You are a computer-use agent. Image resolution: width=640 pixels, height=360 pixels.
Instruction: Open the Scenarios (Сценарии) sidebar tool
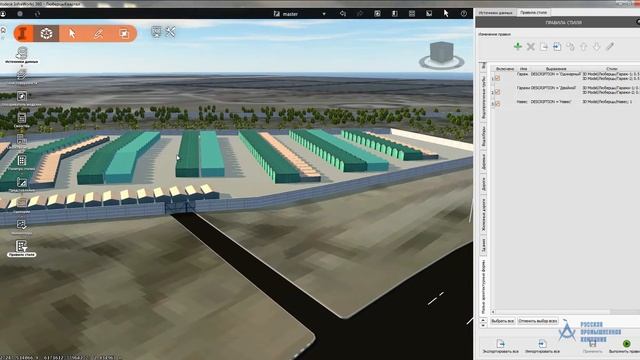click(22, 205)
